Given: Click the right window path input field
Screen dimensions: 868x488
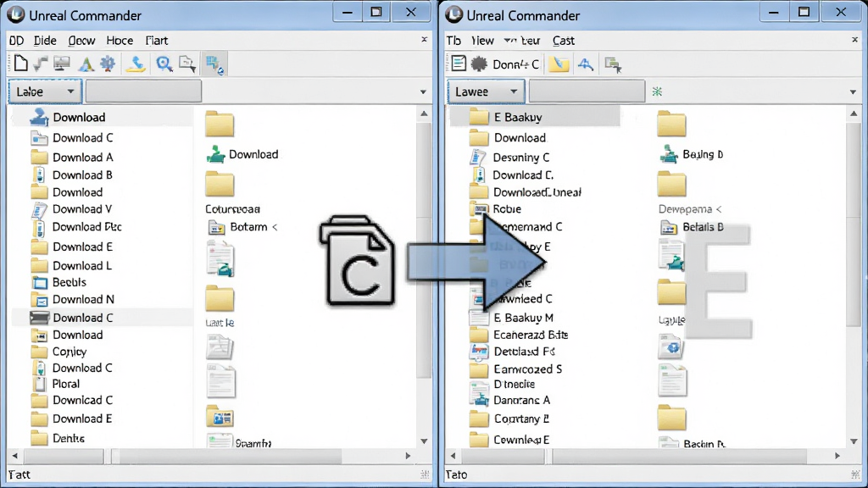Looking at the screenshot, I should [587, 91].
